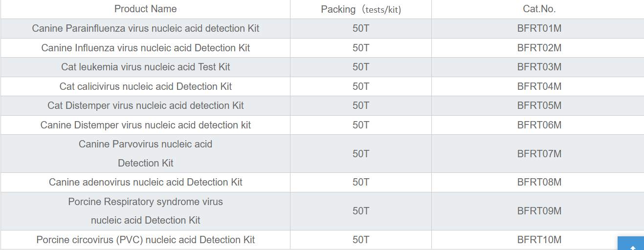Click Canine Influenza virus Detection Kit name
Viewport: 644px width, 250px height.
click(146, 48)
